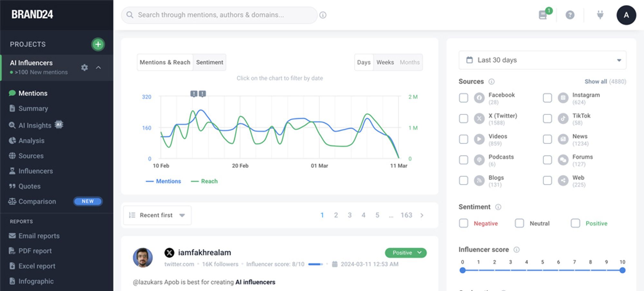Viewport: 644px width, 291px height.
Task: Switch to Mentions & Reach tab
Action: point(165,62)
